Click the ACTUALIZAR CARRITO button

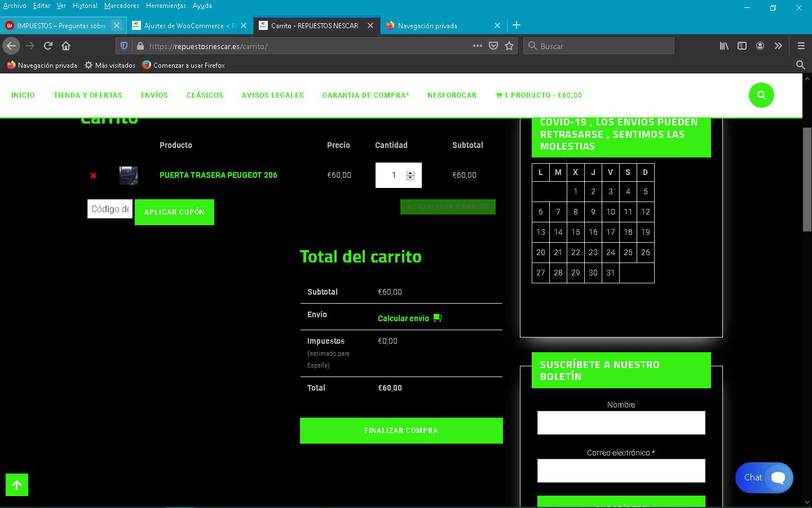point(448,207)
